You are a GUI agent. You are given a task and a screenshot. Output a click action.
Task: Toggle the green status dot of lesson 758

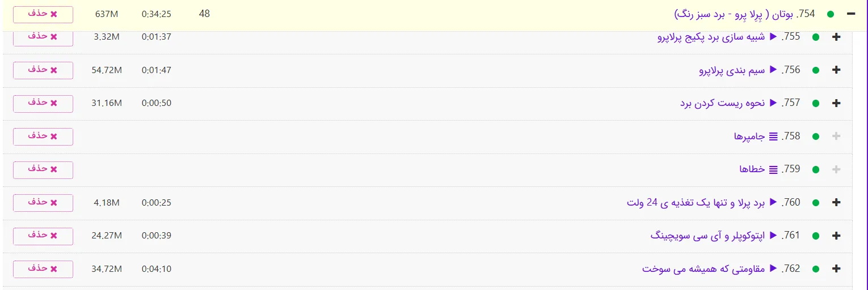click(x=816, y=137)
